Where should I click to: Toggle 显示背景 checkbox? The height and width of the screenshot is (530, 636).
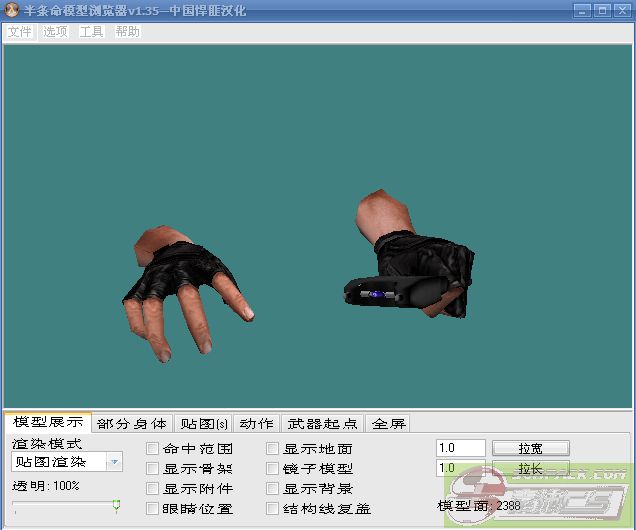pyautogui.click(x=273, y=489)
